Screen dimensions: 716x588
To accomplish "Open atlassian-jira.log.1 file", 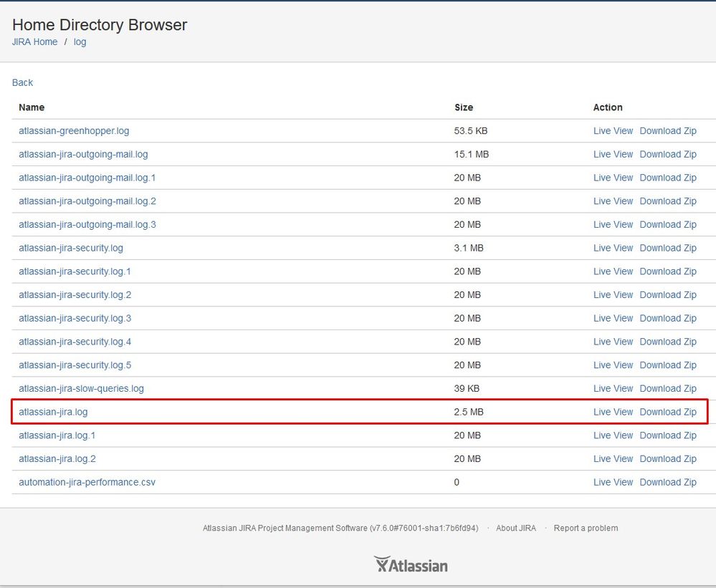I will pos(57,435).
